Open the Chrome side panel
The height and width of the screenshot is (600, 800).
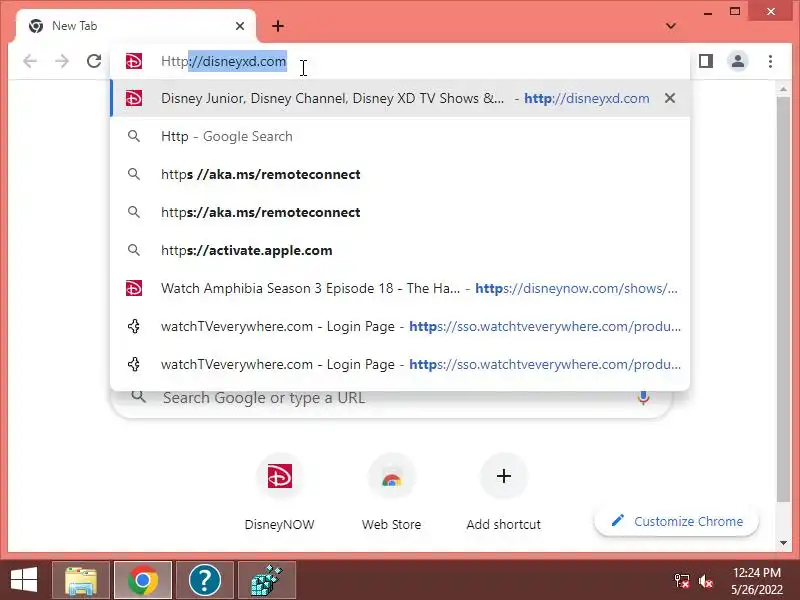pos(706,61)
